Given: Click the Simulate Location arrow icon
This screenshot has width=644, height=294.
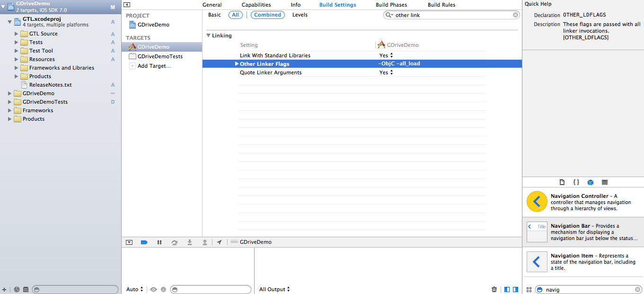Looking at the screenshot, I should tap(219, 242).
